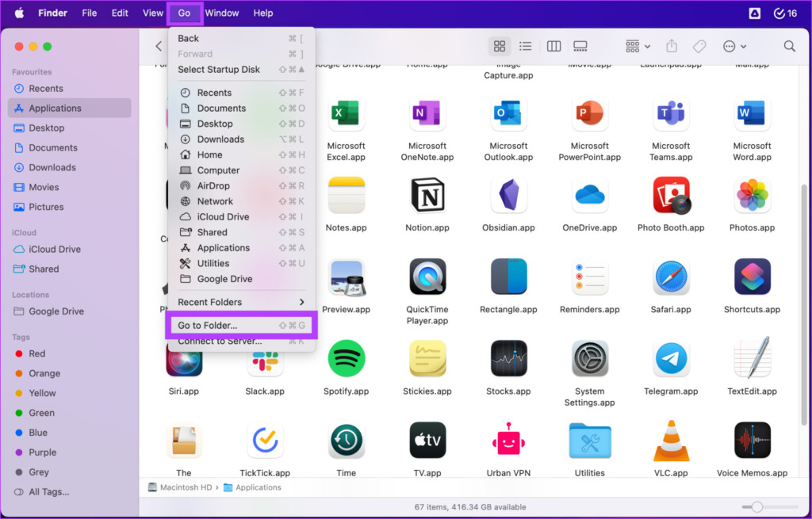Select the System Settings.app icon
The height and width of the screenshot is (519, 812).
[x=590, y=359]
